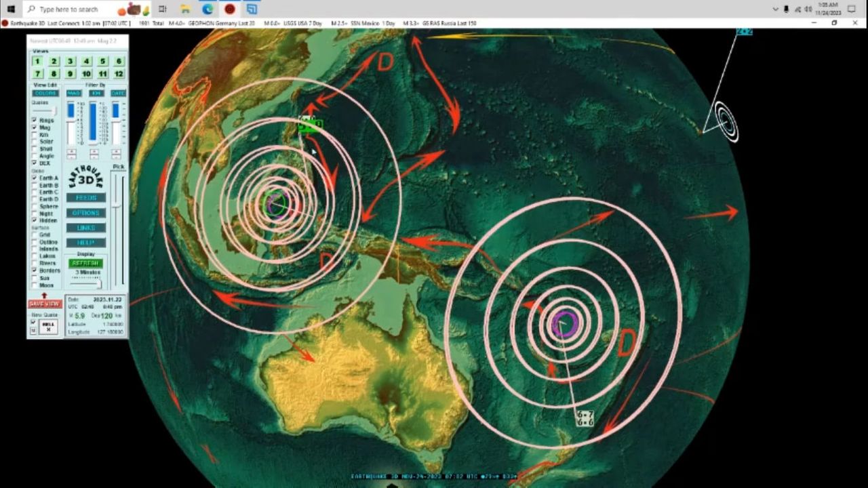The image size is (868, 488).
Task: Show hidden system tray icons chevron
Action: (x=775, y=9)
